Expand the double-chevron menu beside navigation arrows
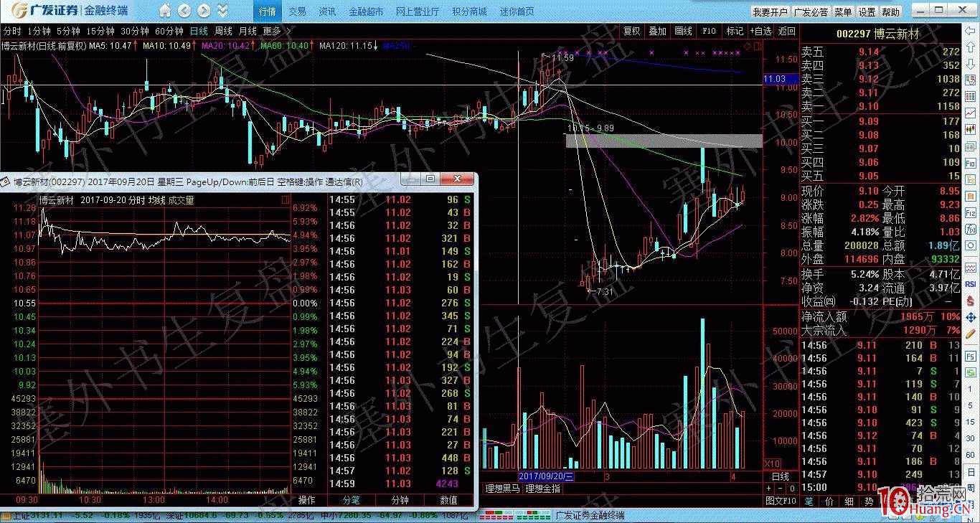The image size is (980, 523). pyautogui.click(x=222, y=11)
